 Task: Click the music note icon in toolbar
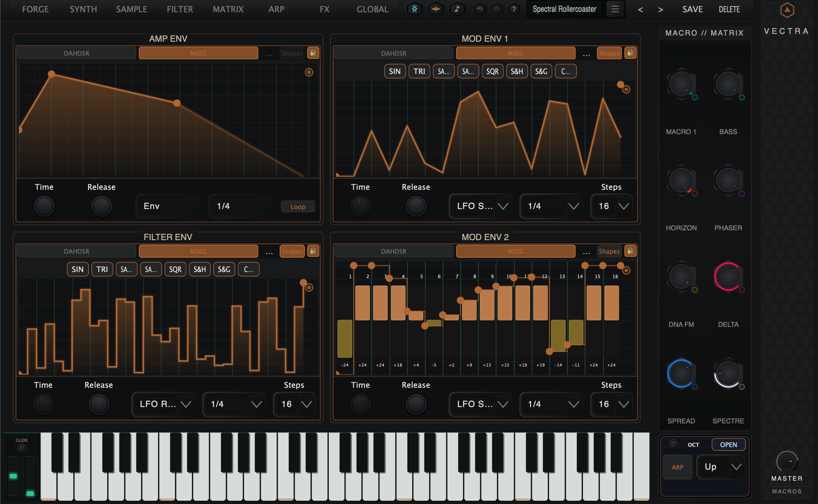[457, 9]
